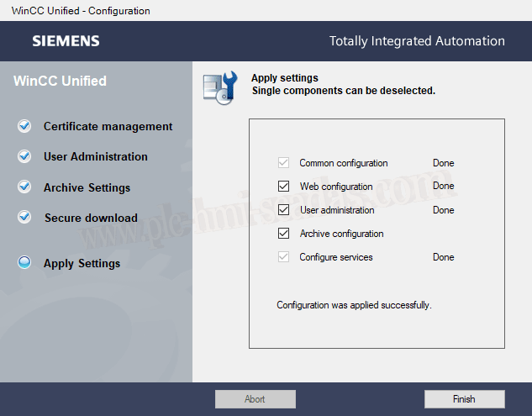Switch to Archive Settings step
Image resolution: width=532 pixels, height=416 pixels.
(87, 188)
